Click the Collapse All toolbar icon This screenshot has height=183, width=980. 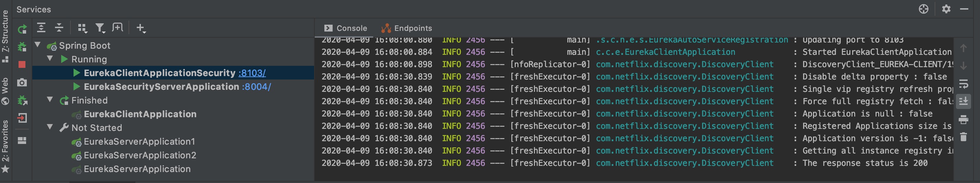(59, 28)
